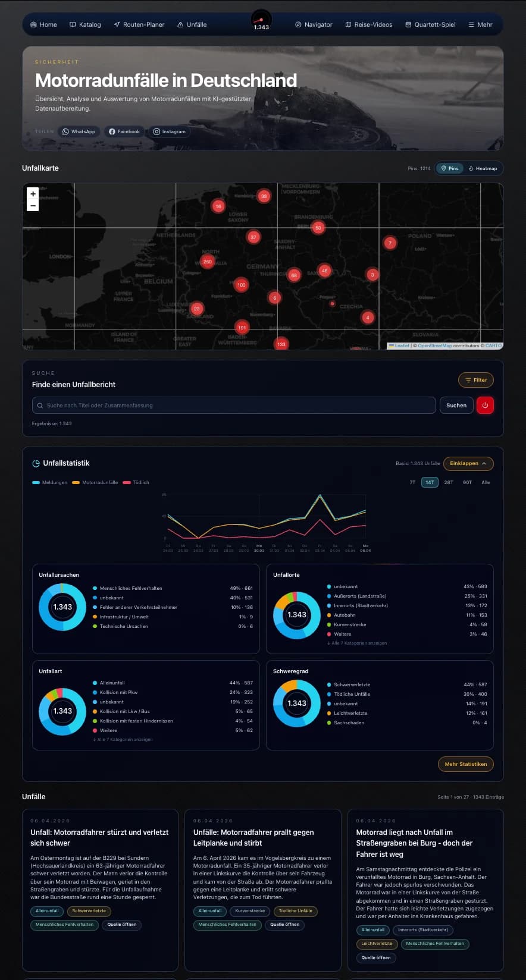Viewport: 526px width, 980px height.
Task: Switch map view to Pins
Action: pos(449,168)
